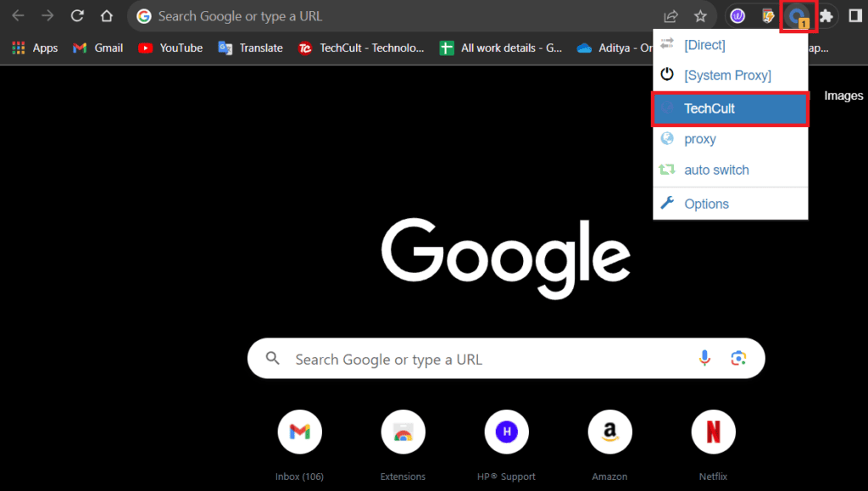The image size is (868, 491).
Task: Open the Extensions puzzle piece menu
Action: [x=826, y=16]
